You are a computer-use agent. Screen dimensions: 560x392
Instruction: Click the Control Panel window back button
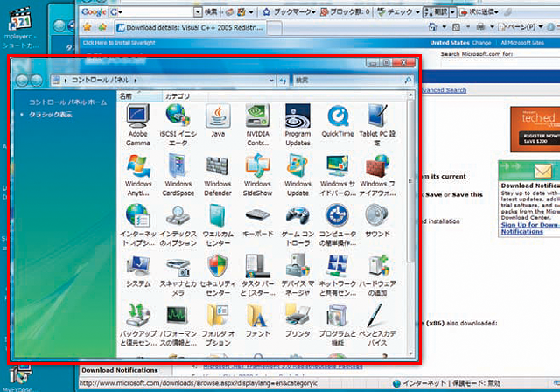tap(22, 80)
